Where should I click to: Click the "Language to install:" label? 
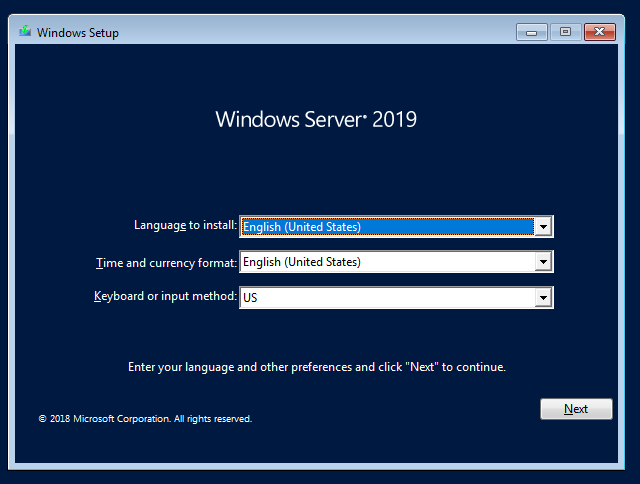point(185,225)
